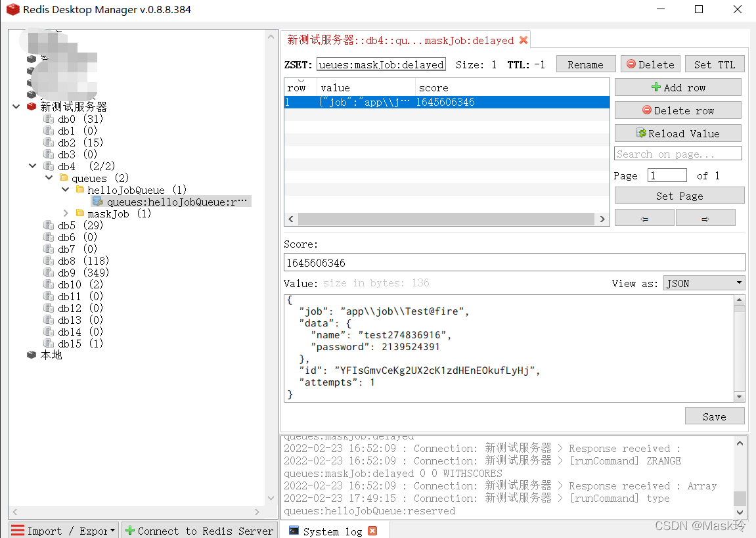Click the Redis Desktop Manager title icon

point(13,9)
